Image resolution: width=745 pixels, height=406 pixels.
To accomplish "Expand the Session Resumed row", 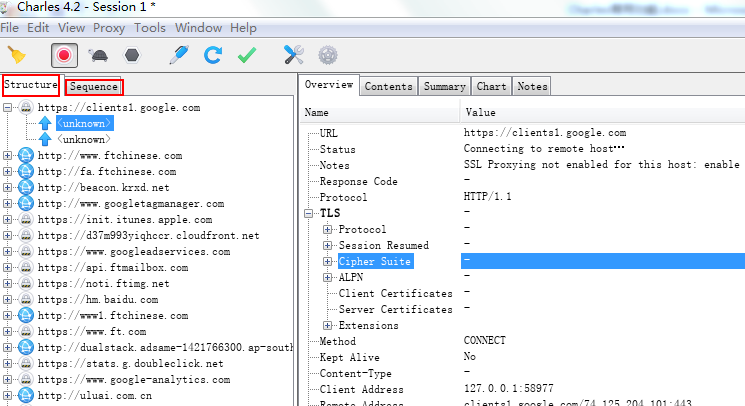I will pyautogui.click(x=327, y=245).
